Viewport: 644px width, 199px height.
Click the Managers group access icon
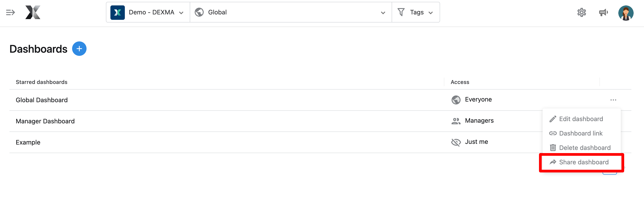(456, 121)
